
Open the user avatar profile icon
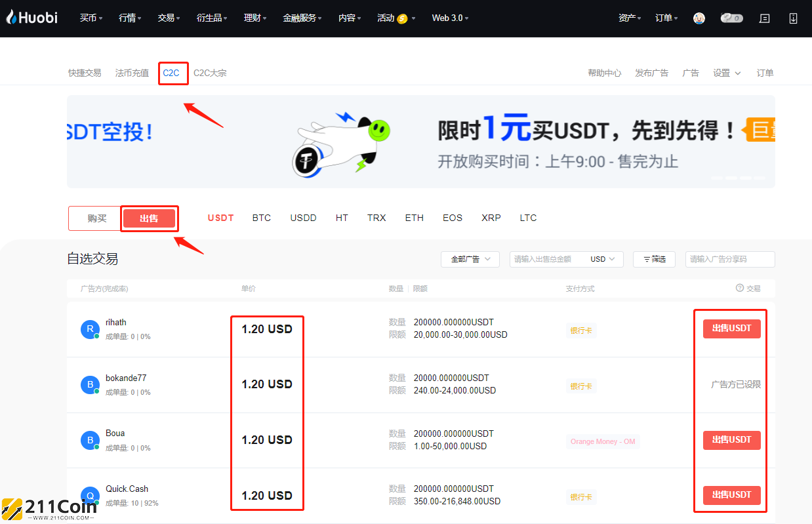click(x=699, y=18)
